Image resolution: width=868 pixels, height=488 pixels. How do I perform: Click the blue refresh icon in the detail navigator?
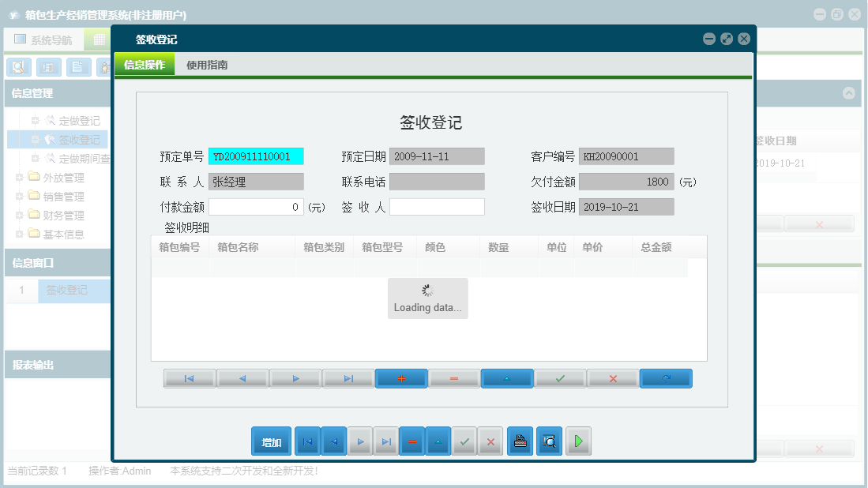pos(666,378)
